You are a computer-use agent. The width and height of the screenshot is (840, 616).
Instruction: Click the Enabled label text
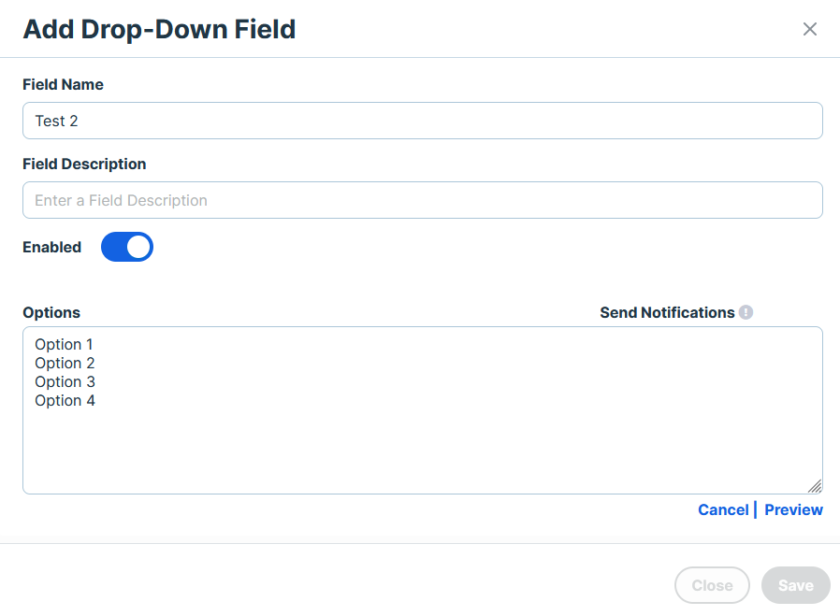(52, 248)
